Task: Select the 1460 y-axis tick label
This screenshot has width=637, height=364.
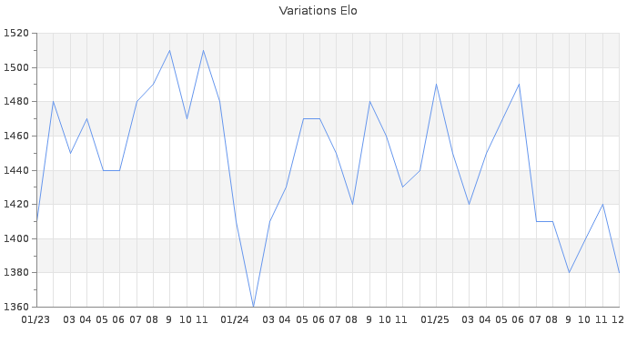Action: pyautogui.click(x=16, y=136)
